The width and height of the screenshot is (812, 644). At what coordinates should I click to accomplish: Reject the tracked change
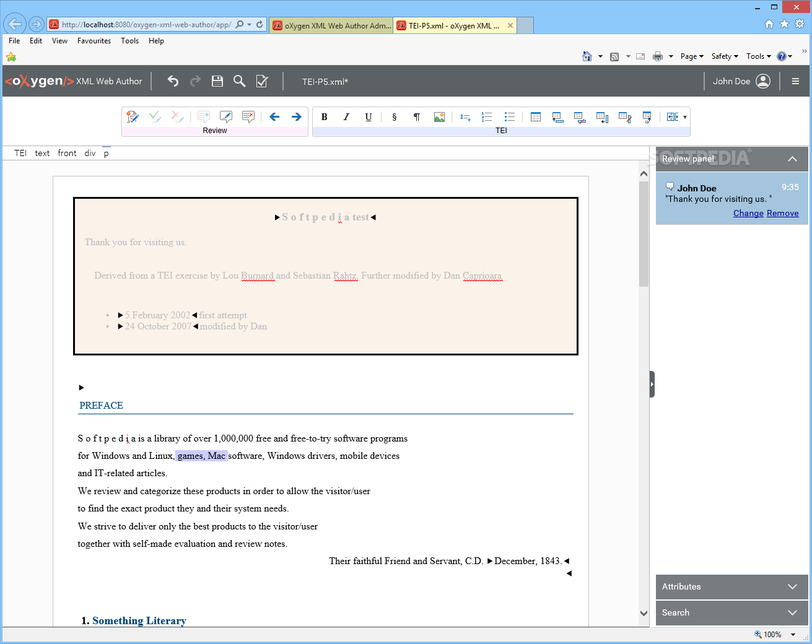point(178,116)
